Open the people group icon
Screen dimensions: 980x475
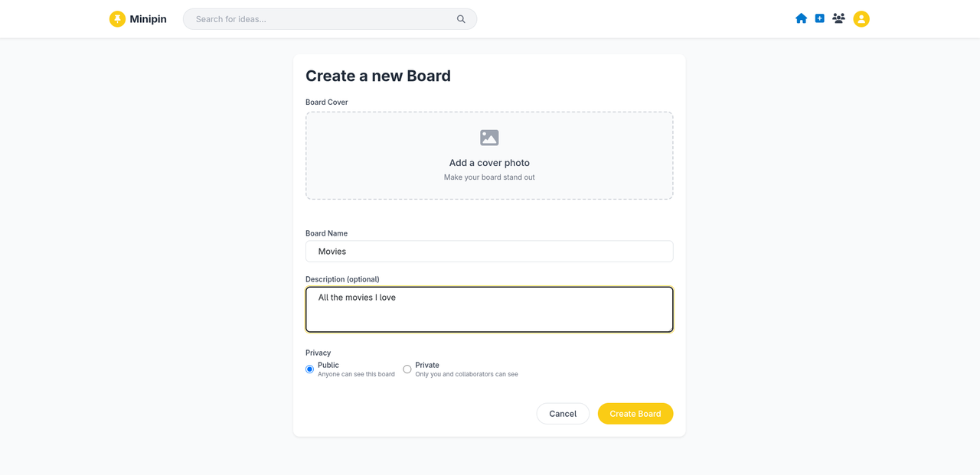pyautogui.click(x=838, y=18)
